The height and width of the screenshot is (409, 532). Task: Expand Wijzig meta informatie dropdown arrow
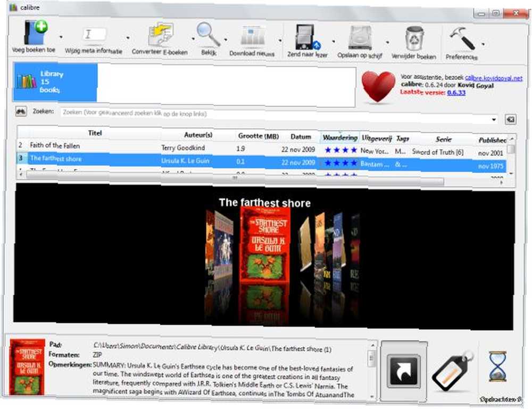128,38
